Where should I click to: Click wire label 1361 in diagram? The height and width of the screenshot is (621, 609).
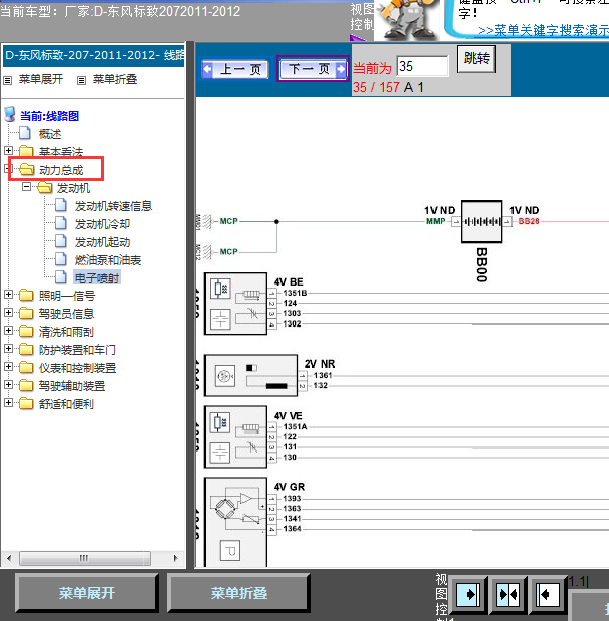[323, 375]
